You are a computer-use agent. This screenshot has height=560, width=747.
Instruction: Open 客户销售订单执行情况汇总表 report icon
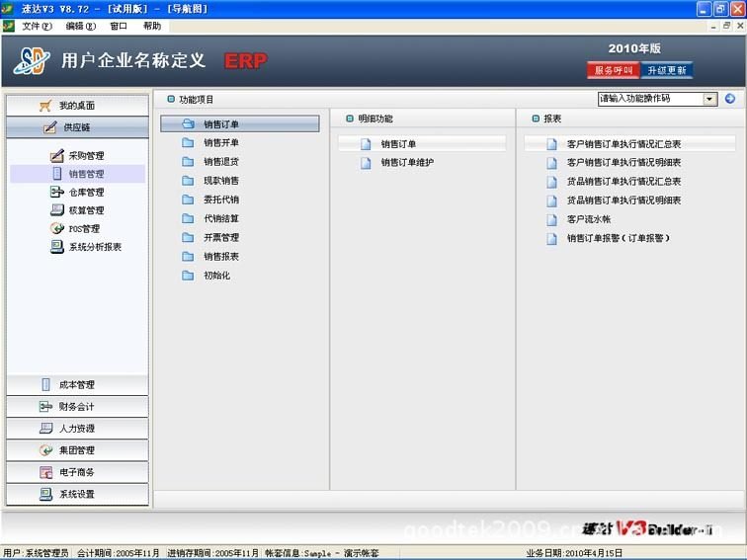pos(551,144)
